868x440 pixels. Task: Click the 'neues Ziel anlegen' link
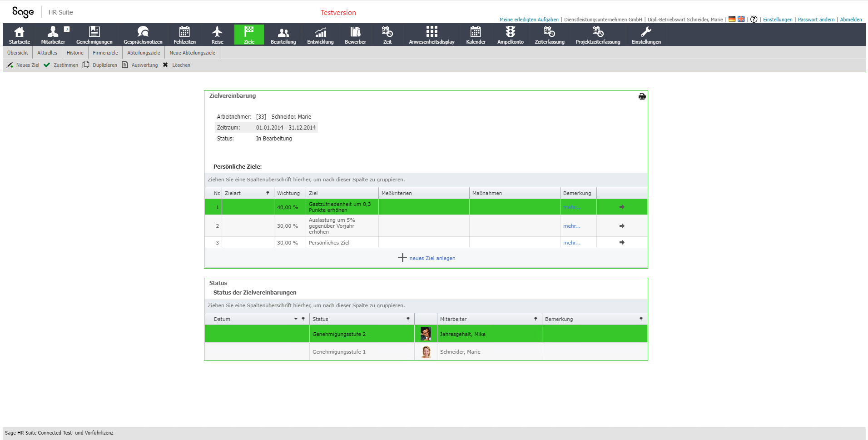tap(432, 258)
